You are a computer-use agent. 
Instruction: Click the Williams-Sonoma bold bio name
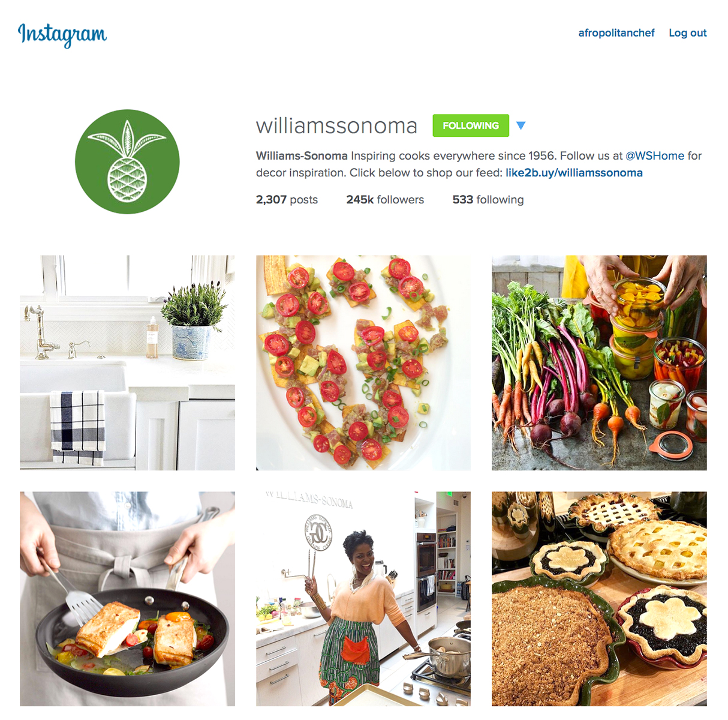(302, 155)
